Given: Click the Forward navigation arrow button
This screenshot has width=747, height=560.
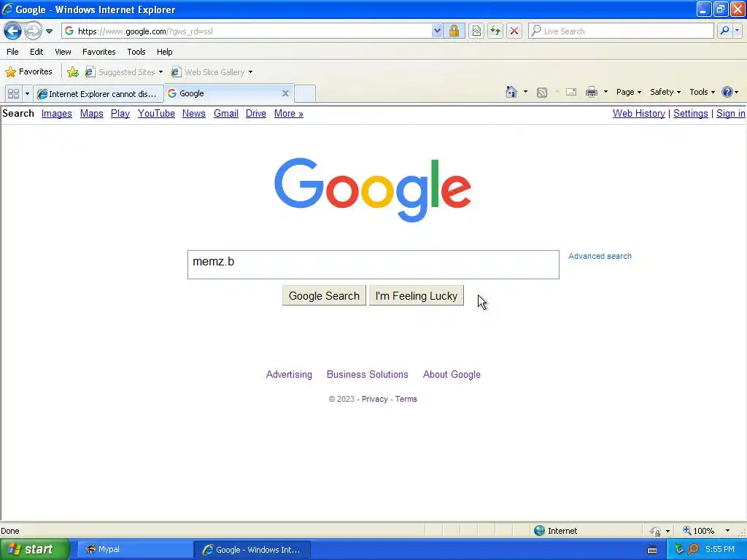Looking at the screenshot, I should (33, 31).
